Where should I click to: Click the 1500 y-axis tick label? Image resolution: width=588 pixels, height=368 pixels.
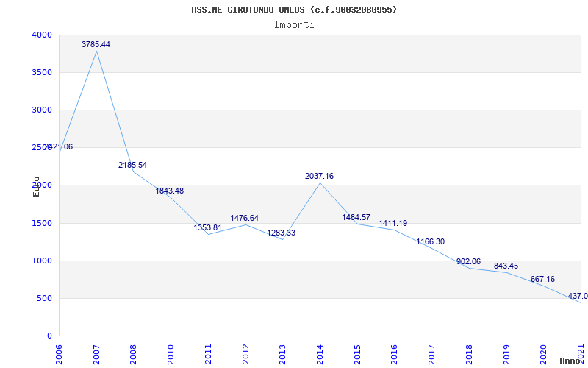[40, 224]
